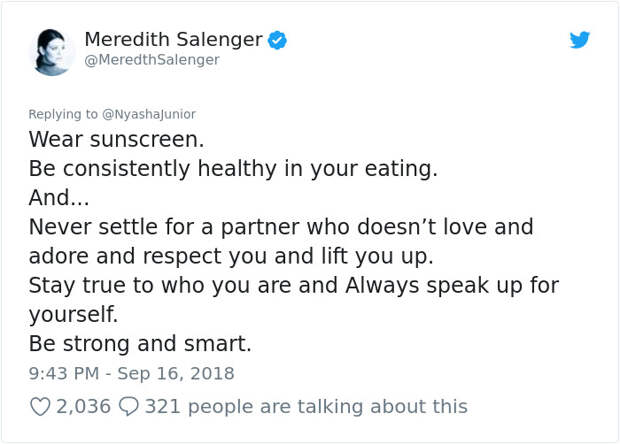The width and height of the screenshot is (620, 444).
Task: Click the 2,036 likes count
Action: [x=83, y=406]
